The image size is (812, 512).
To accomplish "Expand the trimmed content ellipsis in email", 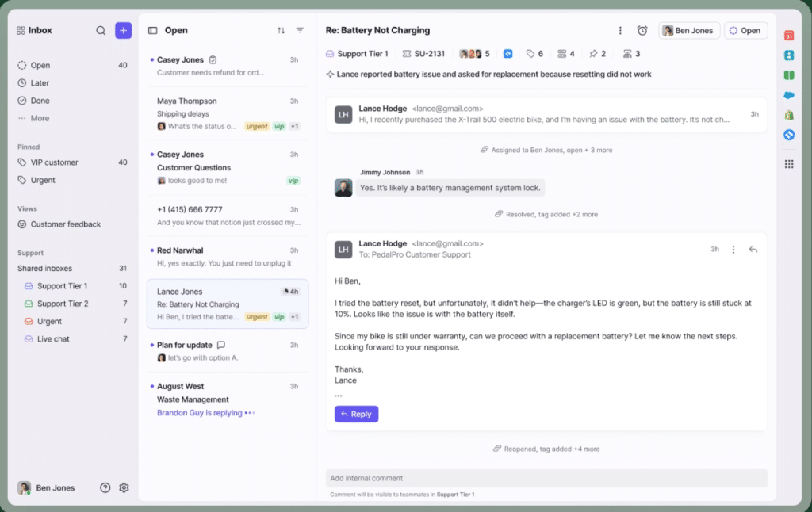I will tap(338, 396).
